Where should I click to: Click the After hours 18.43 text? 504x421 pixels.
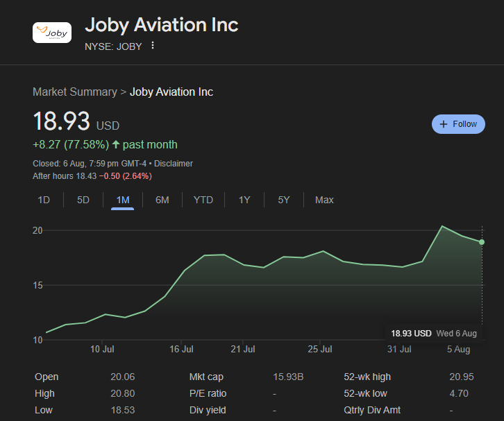point(65,176)
